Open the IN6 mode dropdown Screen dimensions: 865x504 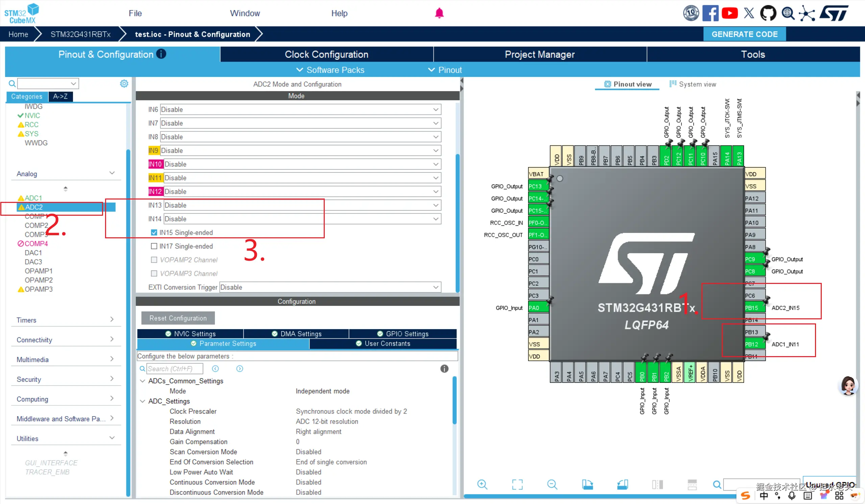tap(301, 109)
